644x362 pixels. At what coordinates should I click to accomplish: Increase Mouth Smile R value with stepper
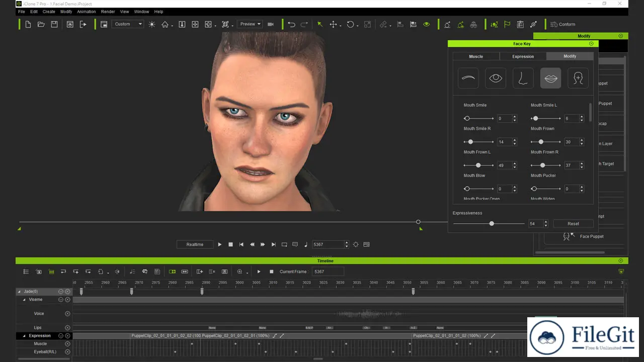tap(514, 140)
